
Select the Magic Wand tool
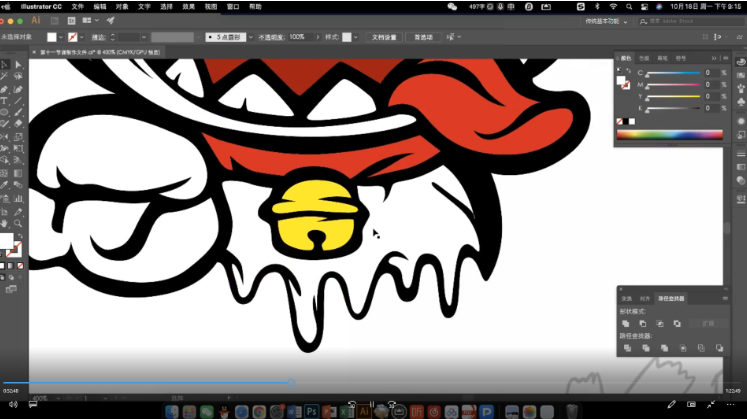5,76
